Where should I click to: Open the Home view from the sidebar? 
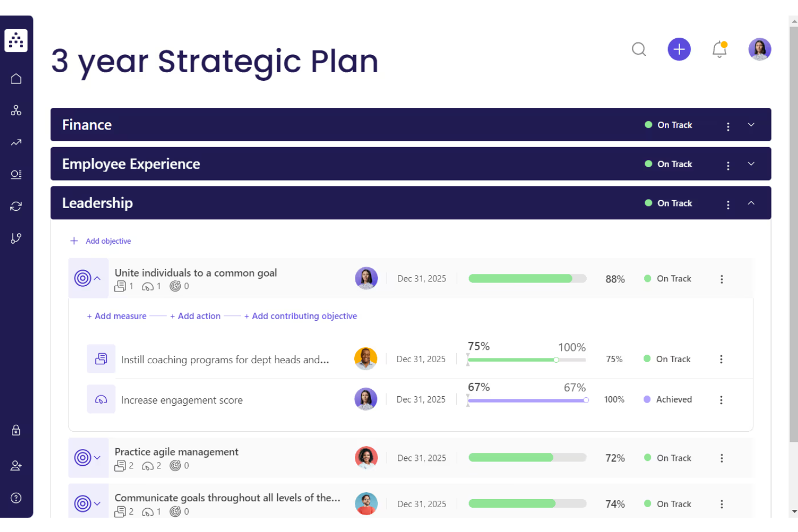point(16,78)
